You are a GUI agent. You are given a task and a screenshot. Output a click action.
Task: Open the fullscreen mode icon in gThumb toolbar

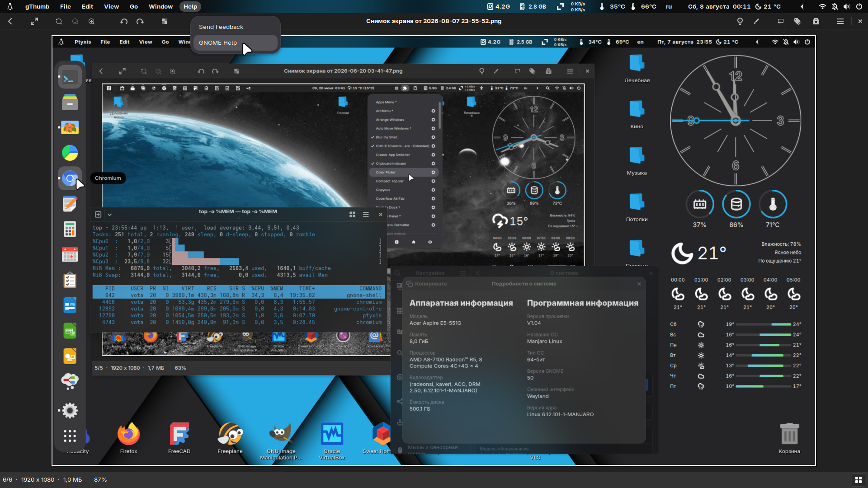[34, 21]
